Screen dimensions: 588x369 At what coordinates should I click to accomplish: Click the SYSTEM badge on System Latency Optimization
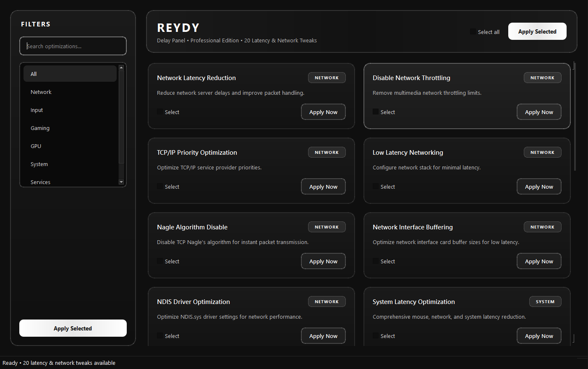tap(545, 301)
